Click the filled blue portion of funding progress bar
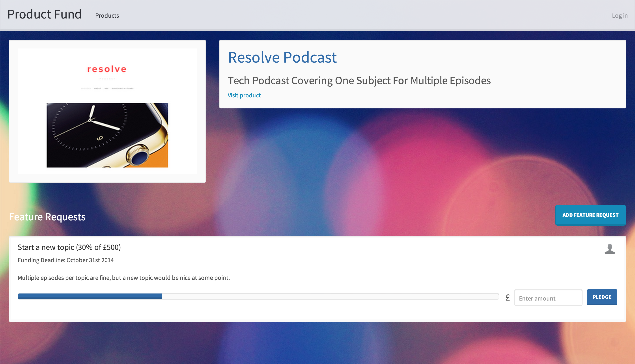Viewport: 635px width, 364px height. click(x=90, y=297)
